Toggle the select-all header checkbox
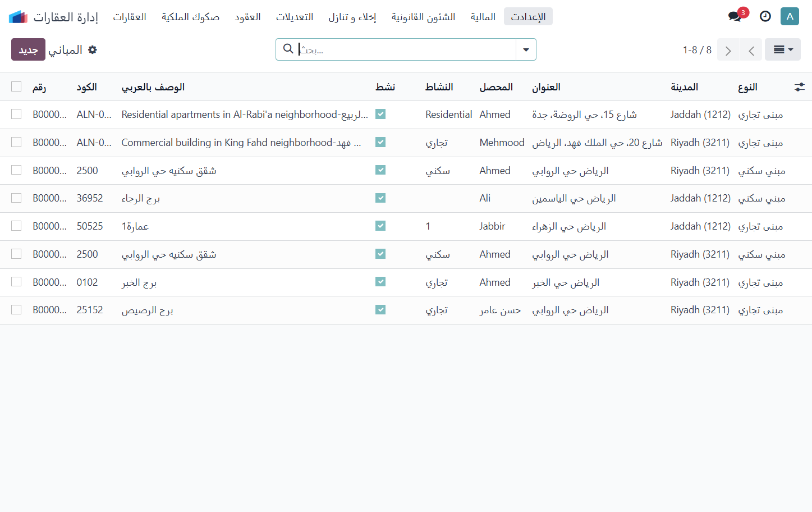 pyautogui.click(x=16, y=86)
